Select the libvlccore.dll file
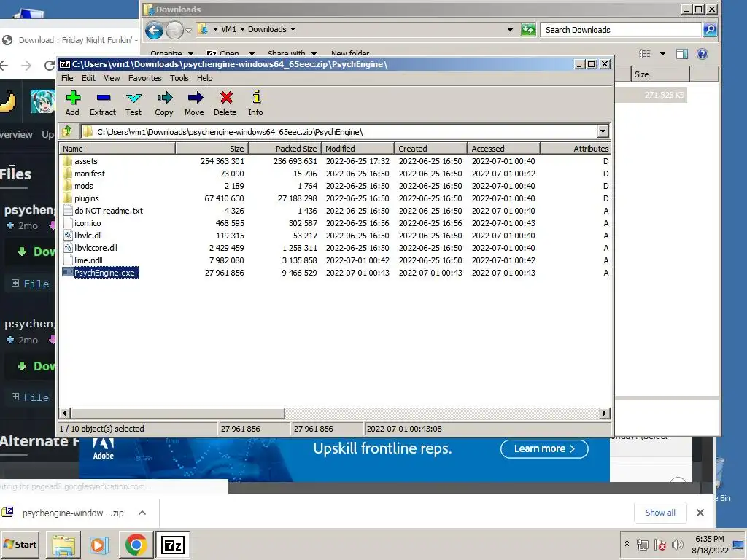Viewport: 747px width, 560px height. 96,248
